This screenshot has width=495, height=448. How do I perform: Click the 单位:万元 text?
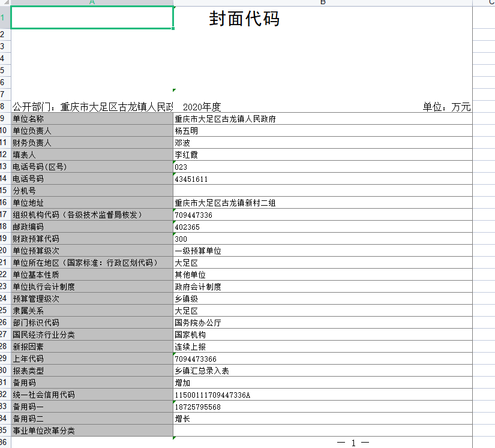pos(446,107)
